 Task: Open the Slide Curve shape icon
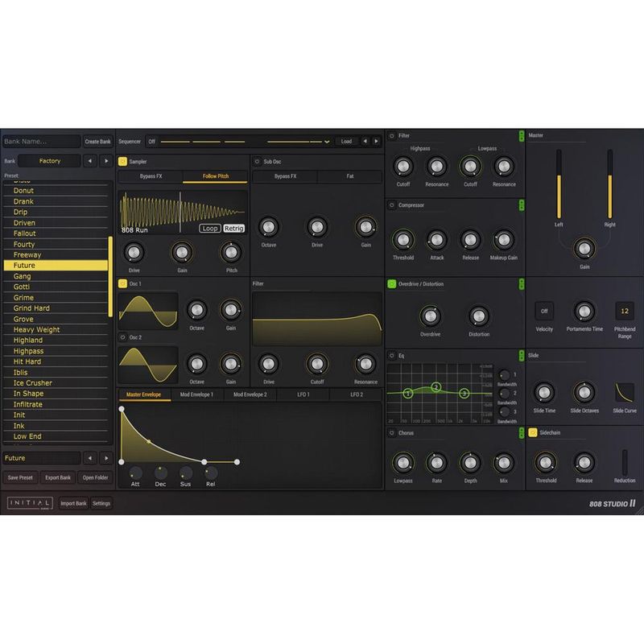625,393
